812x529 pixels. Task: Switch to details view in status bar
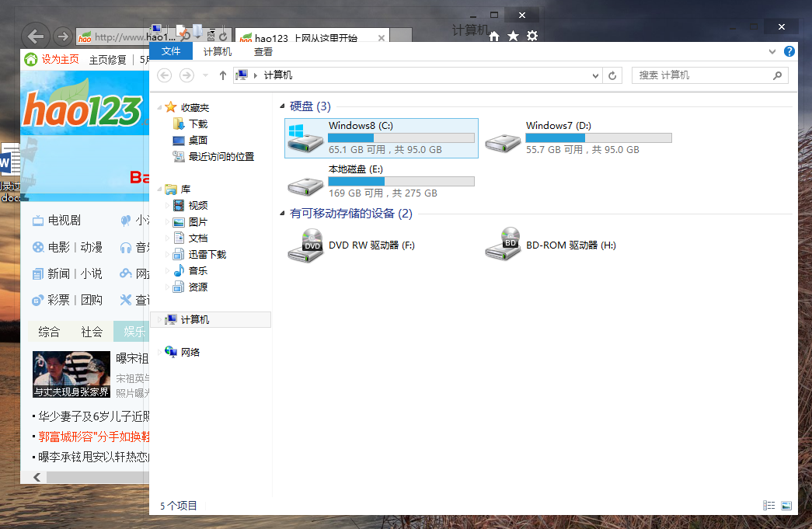tap(768, 505)
